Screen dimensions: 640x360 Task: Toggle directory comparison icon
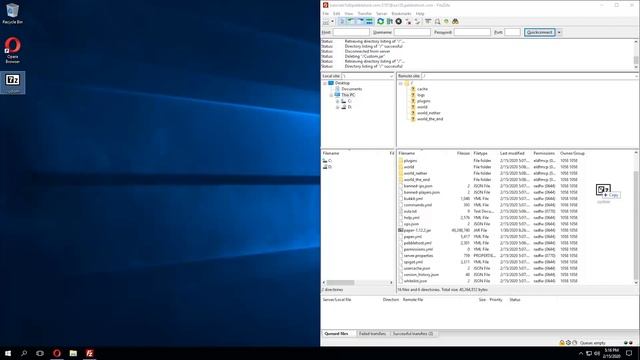(437, 22)
